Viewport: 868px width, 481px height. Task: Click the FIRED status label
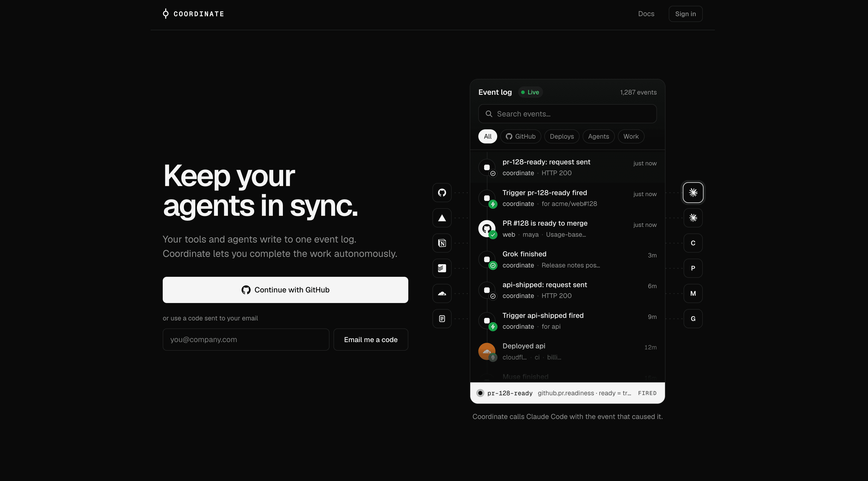coord(647,393)
